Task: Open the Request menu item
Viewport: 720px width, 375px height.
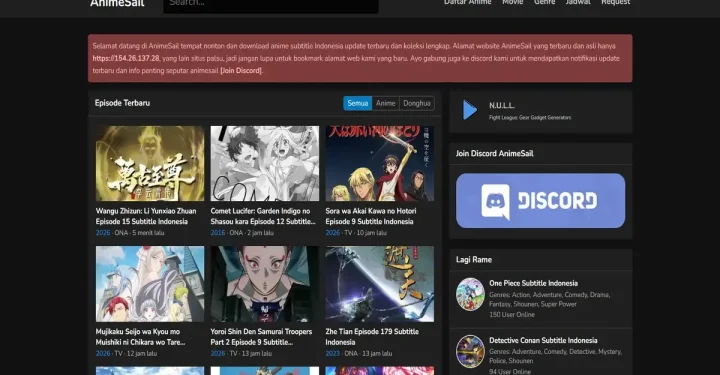Action: [616, 3]
